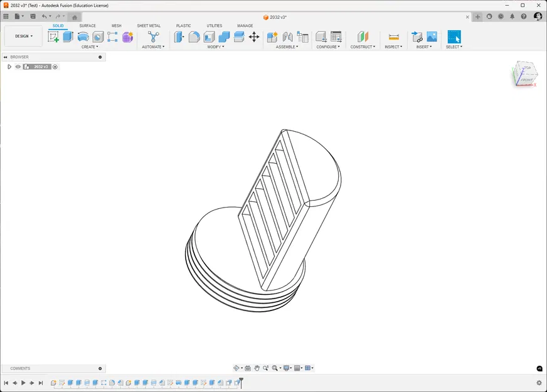Viewport: 547px width, 392px height.
Task: Select the Rectangular Pattern tool
Action: (112, 36)
